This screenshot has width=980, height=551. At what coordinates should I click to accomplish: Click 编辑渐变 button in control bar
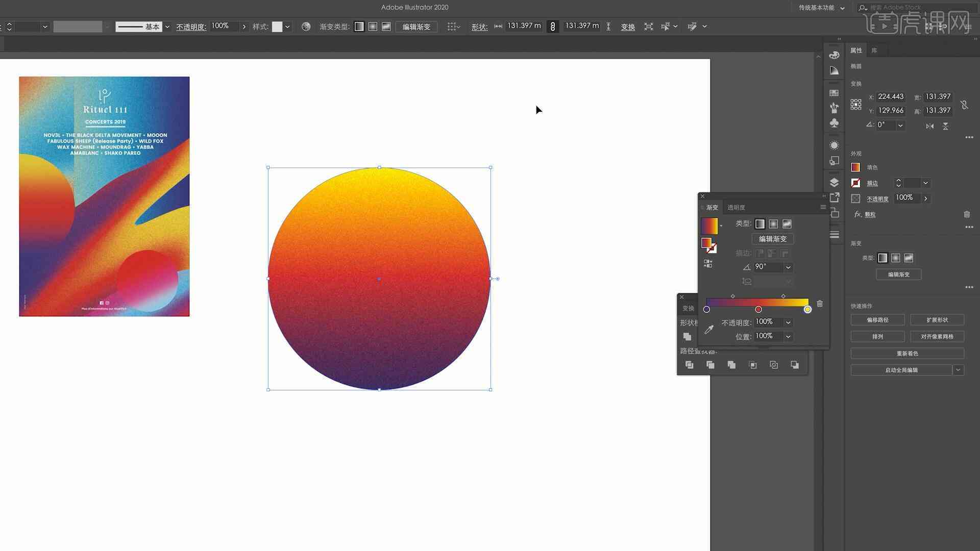(x=416, y=27)
